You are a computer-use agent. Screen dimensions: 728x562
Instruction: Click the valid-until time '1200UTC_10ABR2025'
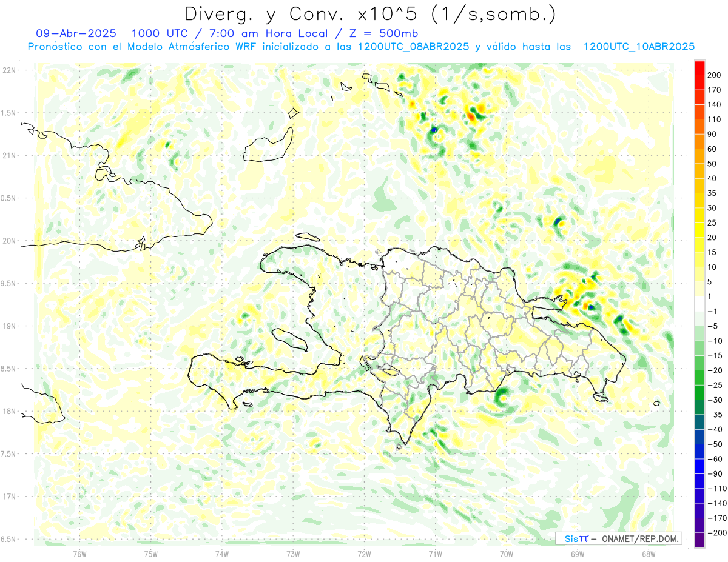click(639, 47)
